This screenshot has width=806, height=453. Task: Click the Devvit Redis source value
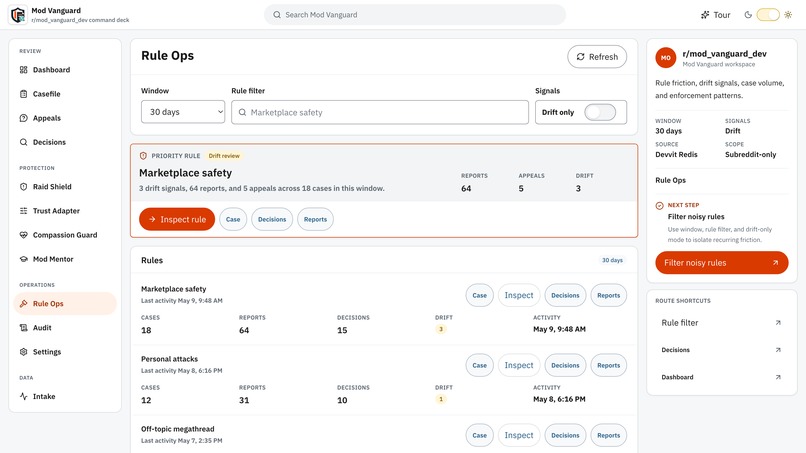[x=676, y=155]
